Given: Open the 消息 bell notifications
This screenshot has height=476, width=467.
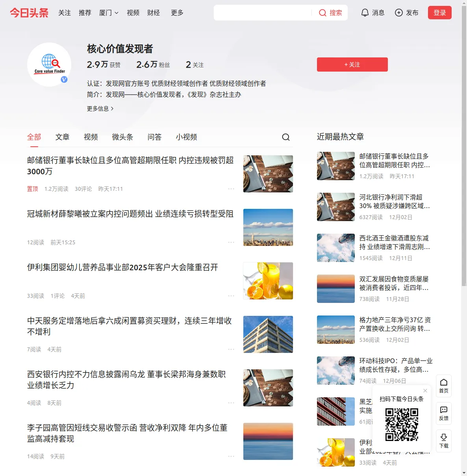Looking at the screenshot, I should click(x=372, y=13).
